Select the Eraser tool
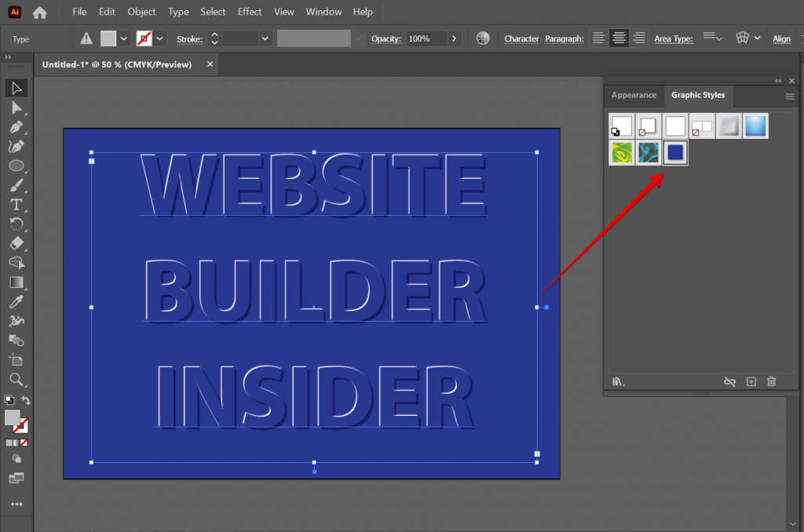 16,243
